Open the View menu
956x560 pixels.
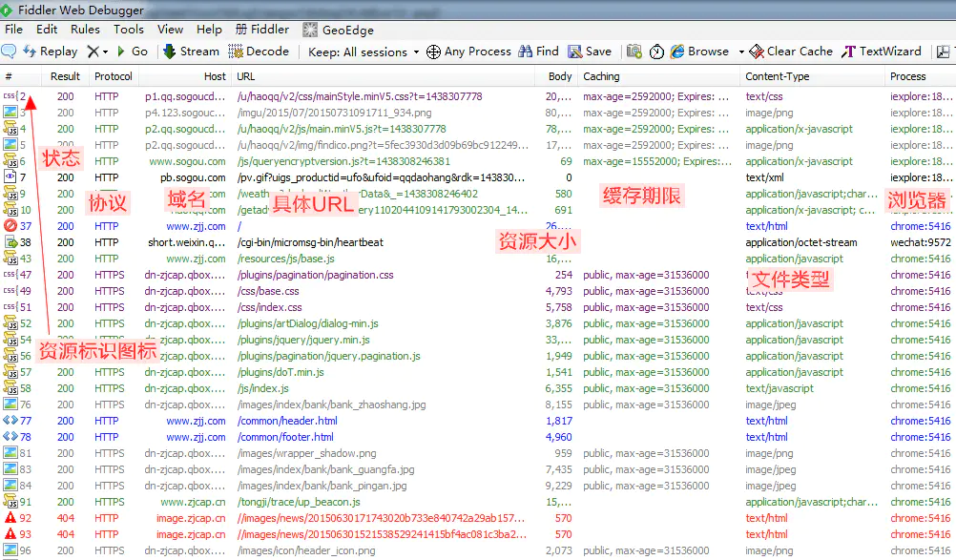[x=170, y=30]
